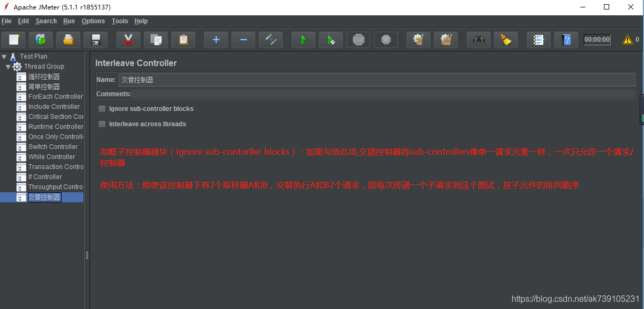644x309 pixels.
Task: Click the yellow warning log icon
Action: click(627, 40)
